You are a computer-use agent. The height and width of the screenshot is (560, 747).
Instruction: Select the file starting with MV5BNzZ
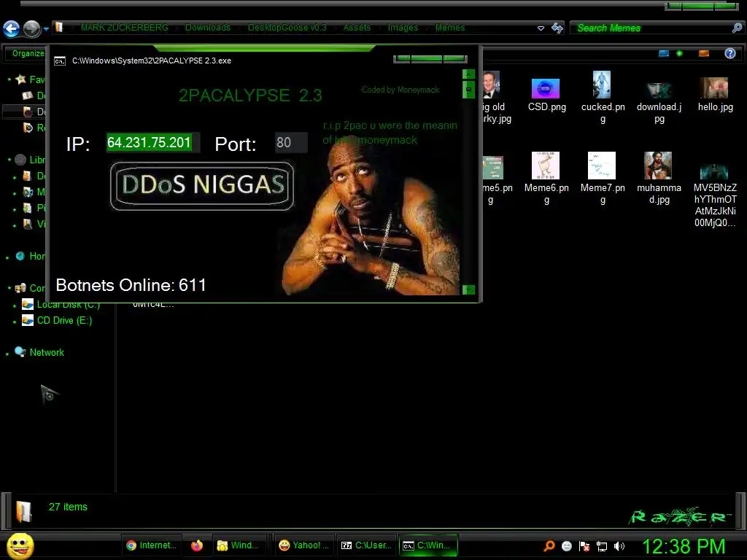click(715, 195)
